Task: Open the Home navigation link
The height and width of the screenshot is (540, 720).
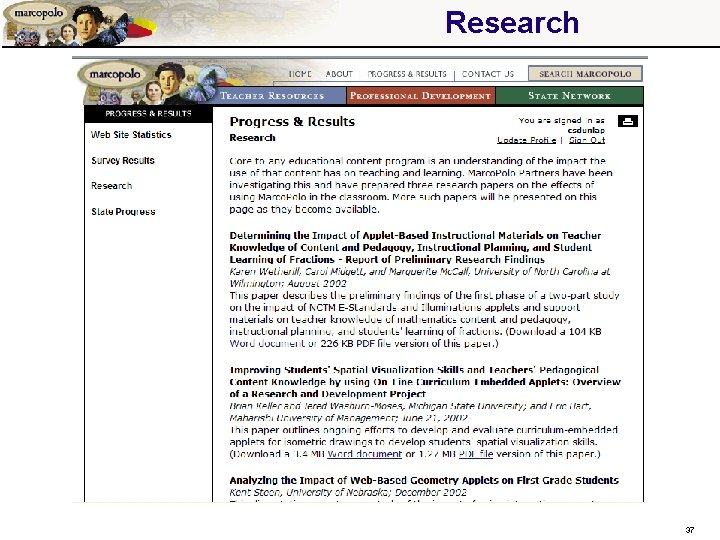Action: click(300, 74)
